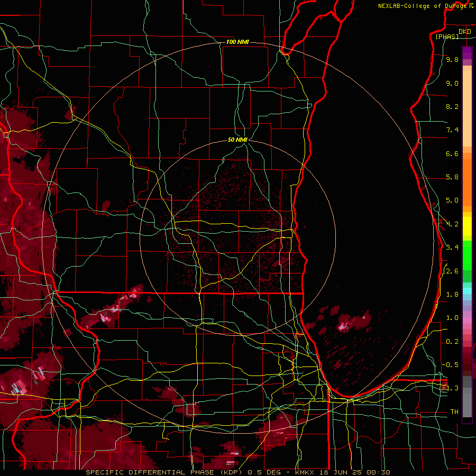The width and height of the screenshot is (476, 476).
Task: Select the pink color bar segment
Action: [467, 321]
